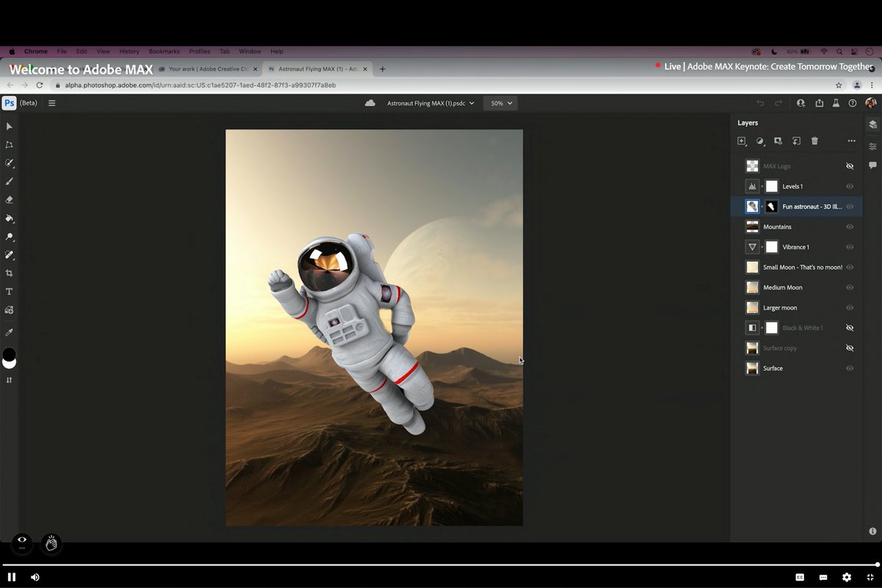The width and height of the screenshot is (882, 588).
Task: Open the Help question mark icon
Action: (853, 104)
